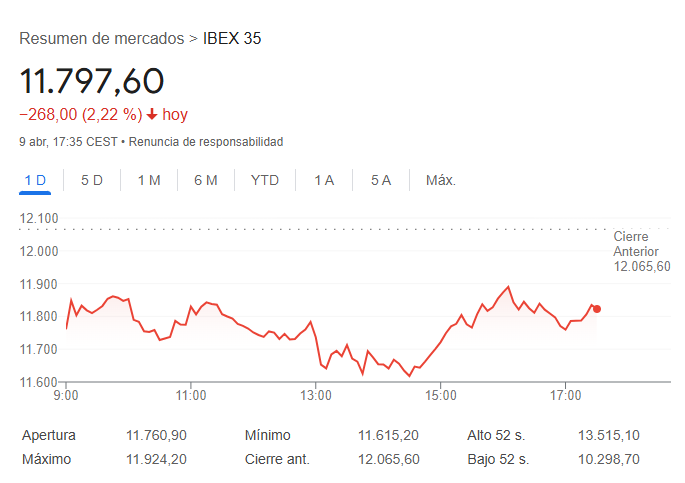This screenshot has width=685, height=483.
Task: Switch chart to 1 A range
Action: tap(324, 181)
